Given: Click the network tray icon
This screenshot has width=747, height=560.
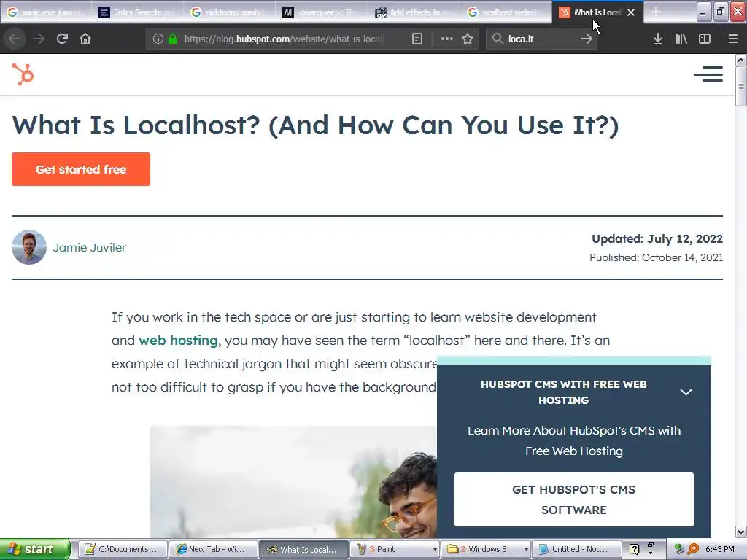Looking at the screenshot, I should point(679,549).
